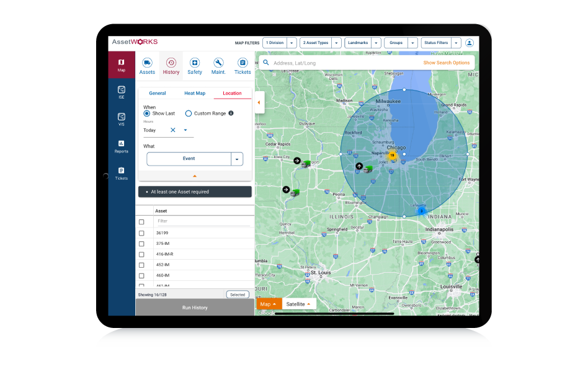Click the Status Filters button
588x372 pixels.
436,43
